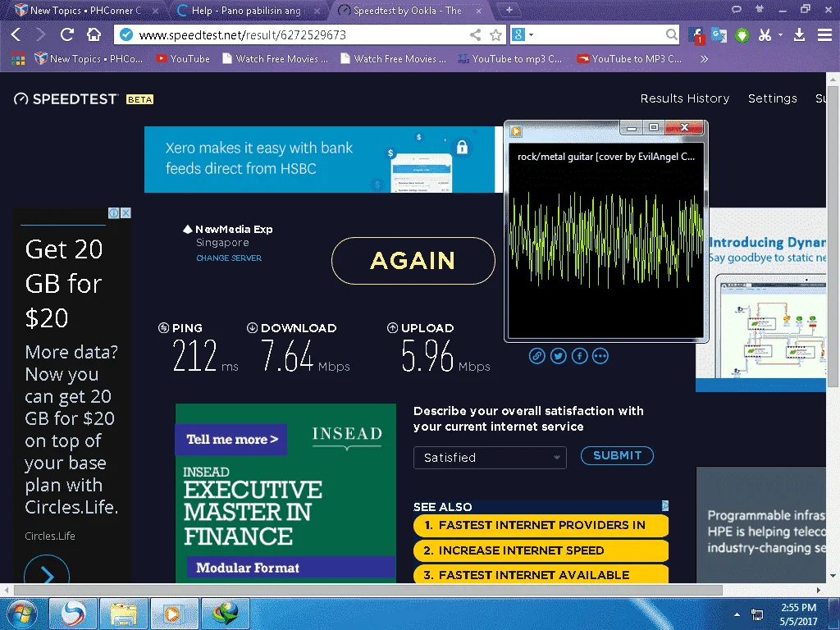The image size is (840, 630).
Task: Copy result link via chain icon
Action: (536, 356)
